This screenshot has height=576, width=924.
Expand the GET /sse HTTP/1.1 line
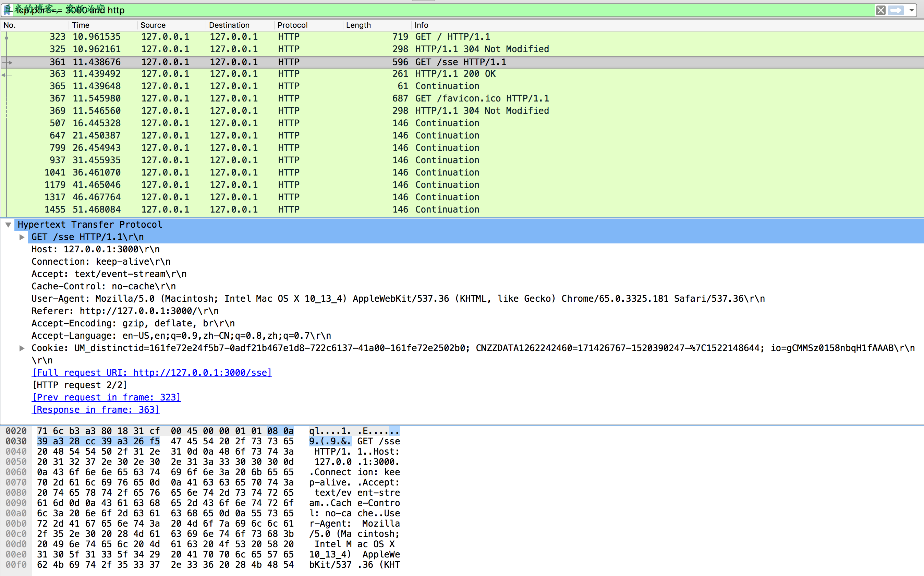(22, 237)
